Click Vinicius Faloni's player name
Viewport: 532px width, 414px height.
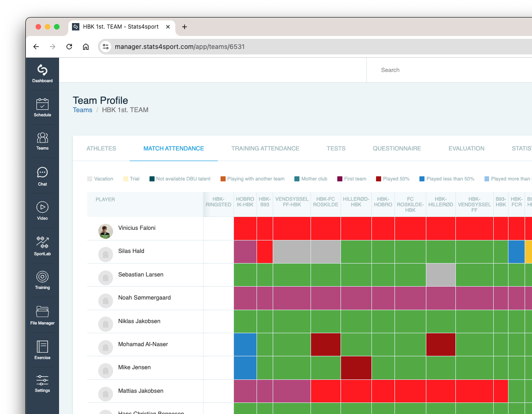[x=137, y=228]
